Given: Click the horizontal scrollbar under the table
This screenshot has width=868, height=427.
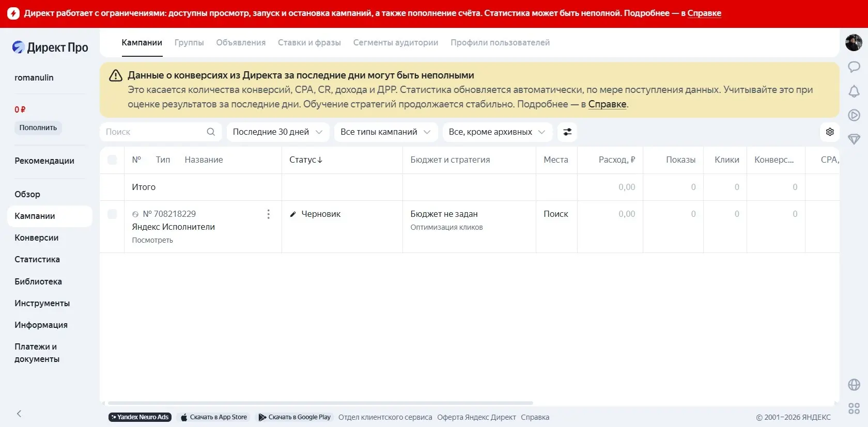Looking at the screenshot, I should pos(320,403).
